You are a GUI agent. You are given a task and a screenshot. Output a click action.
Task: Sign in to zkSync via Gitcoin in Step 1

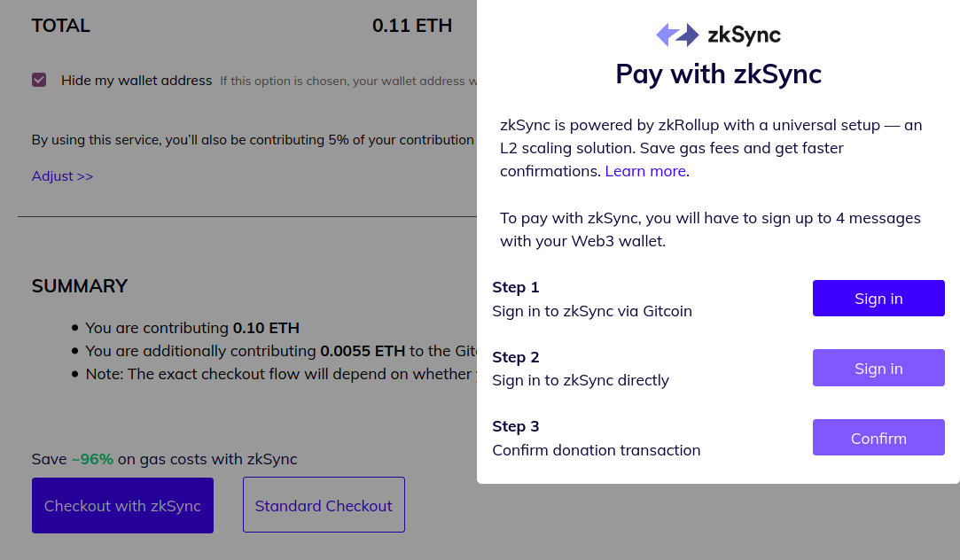coord(878,298)
